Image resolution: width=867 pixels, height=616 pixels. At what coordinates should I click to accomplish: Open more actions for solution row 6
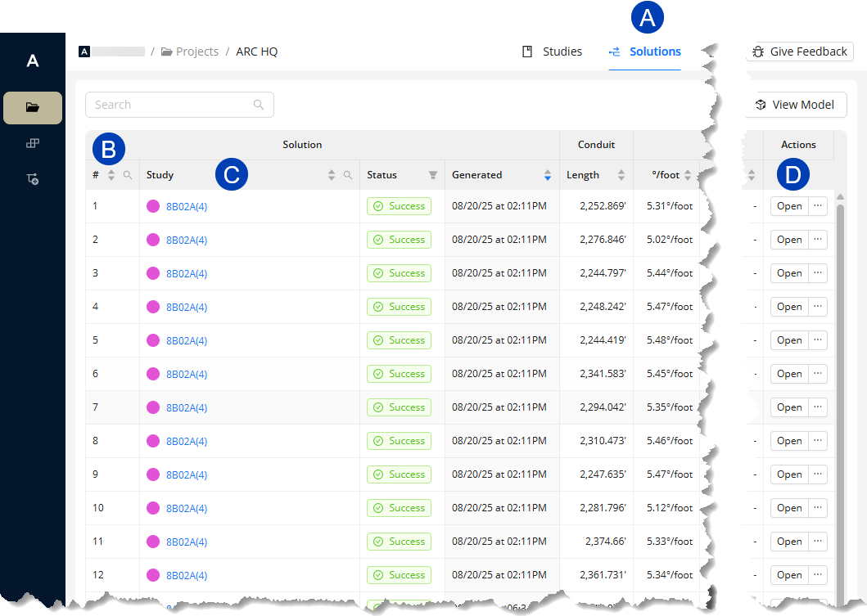[818, 374]
